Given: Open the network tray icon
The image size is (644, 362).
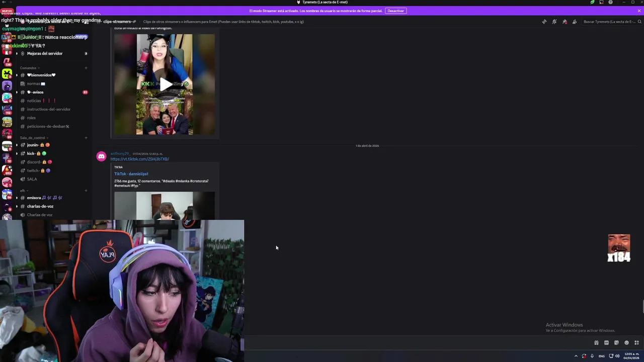Looking at the screenshot, I should pos(611,356).
